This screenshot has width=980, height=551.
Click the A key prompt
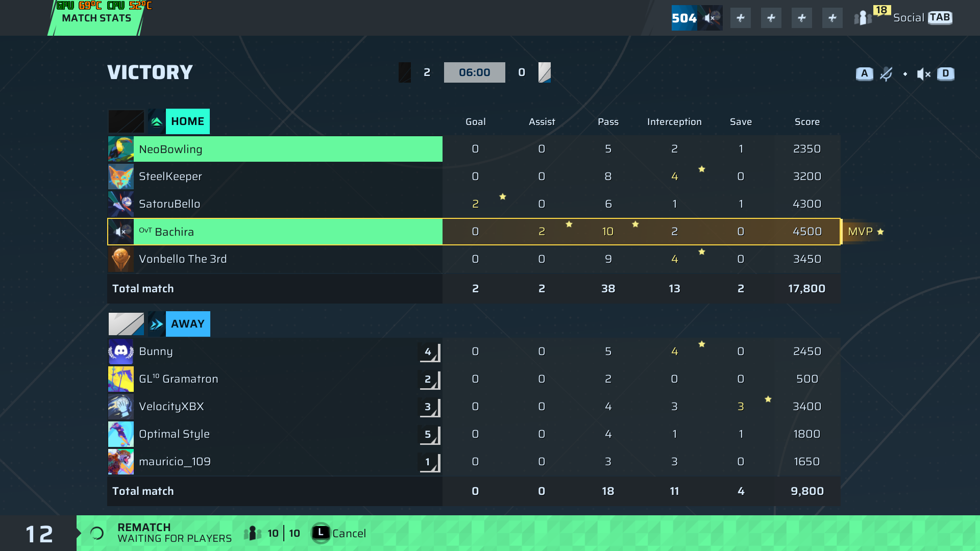tap(864, 73)
